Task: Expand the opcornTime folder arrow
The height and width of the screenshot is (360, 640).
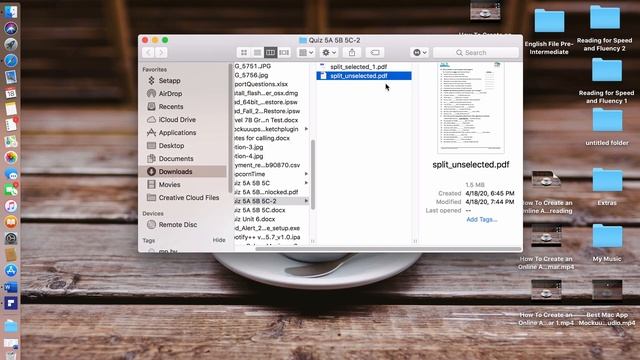Action: click(306, 174)
